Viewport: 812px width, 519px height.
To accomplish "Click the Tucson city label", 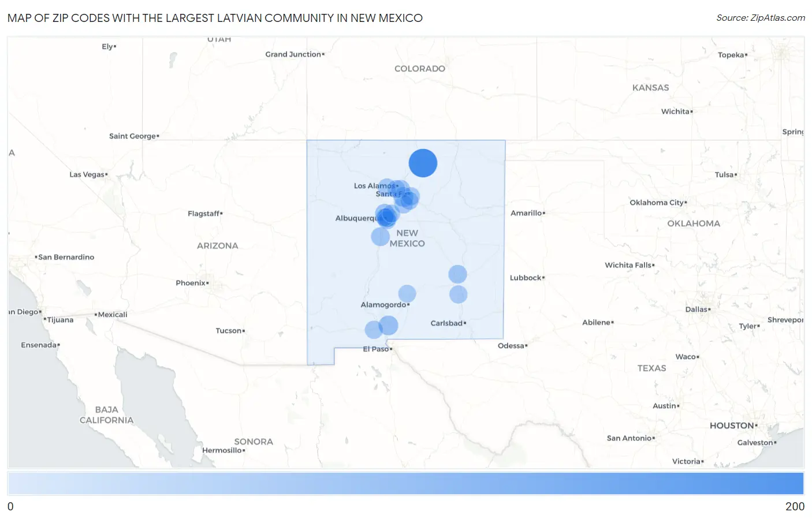I will pos(228,331).
